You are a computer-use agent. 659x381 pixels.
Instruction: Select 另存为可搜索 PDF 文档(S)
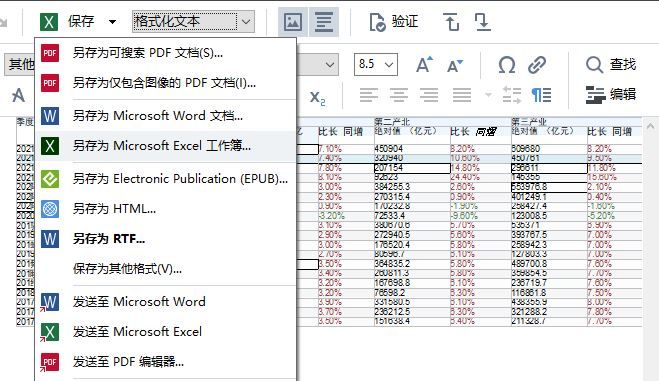coord(166,53)
